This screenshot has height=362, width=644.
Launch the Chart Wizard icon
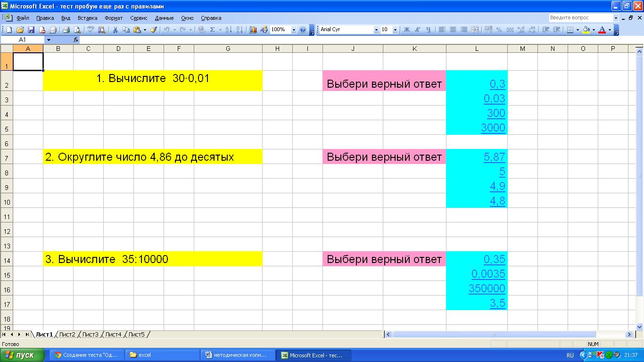point(253,30)
